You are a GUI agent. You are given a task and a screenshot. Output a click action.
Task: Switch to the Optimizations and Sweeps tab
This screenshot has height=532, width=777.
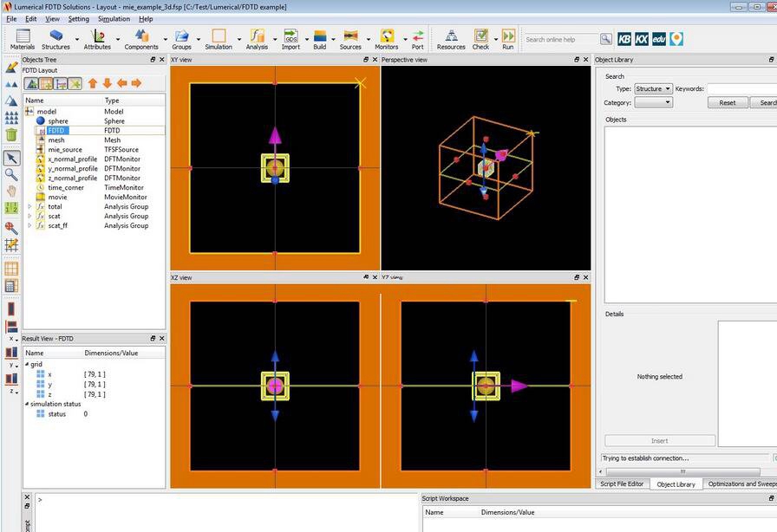(741, 484)
